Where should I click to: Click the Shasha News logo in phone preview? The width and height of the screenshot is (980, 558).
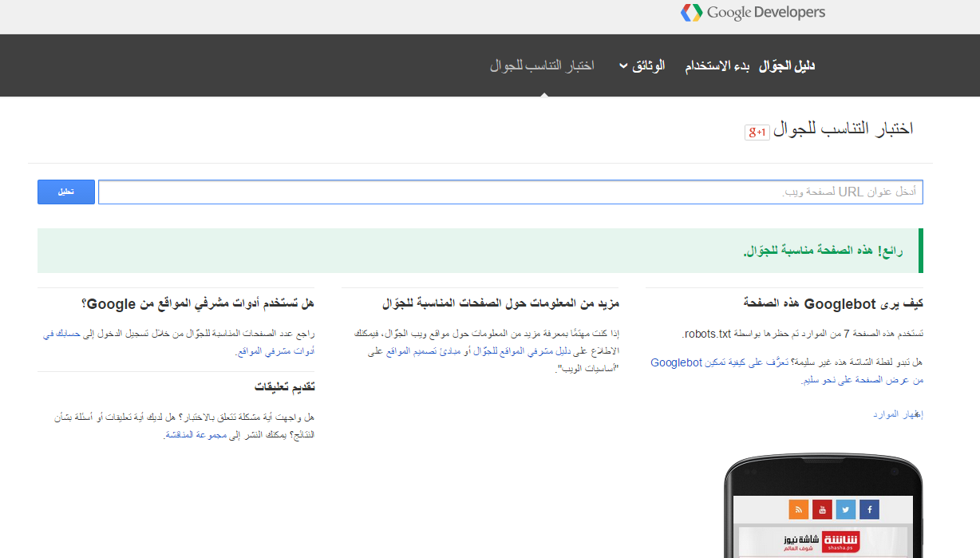click(x=824, y=543)
